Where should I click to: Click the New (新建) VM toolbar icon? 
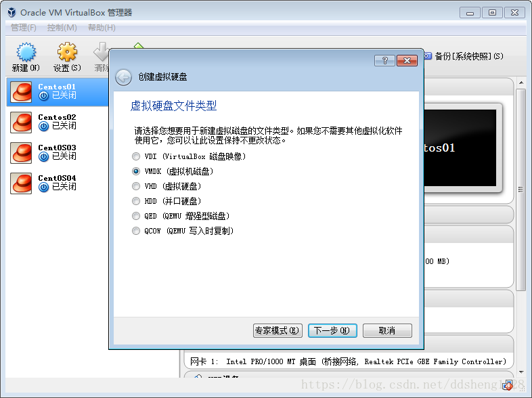(x=26, y=52)
